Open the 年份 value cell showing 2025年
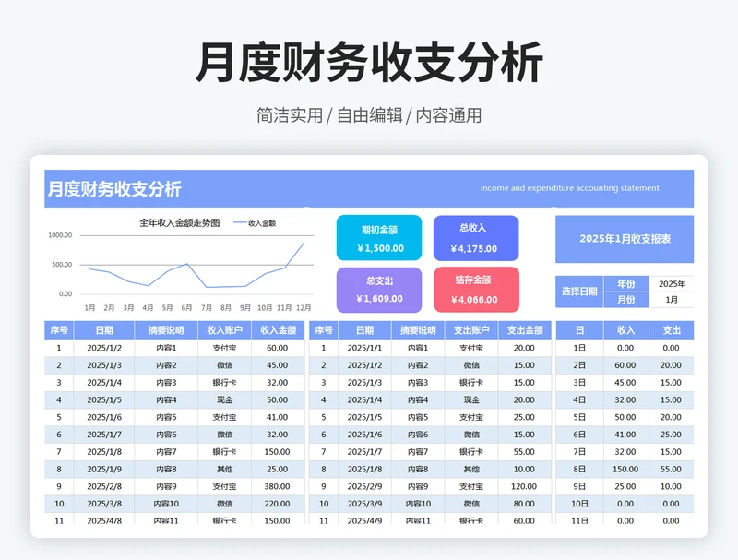738x560 pixels. point(672,284)
